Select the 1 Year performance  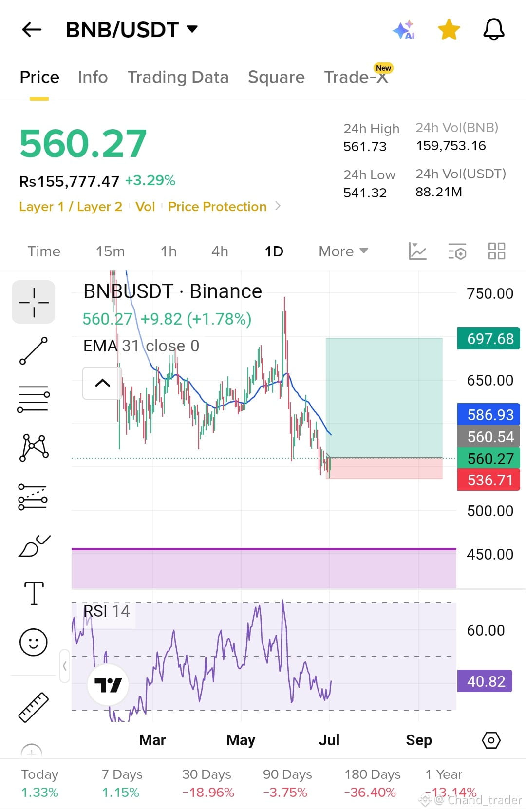pyautogui.click(x=450, y=783)
